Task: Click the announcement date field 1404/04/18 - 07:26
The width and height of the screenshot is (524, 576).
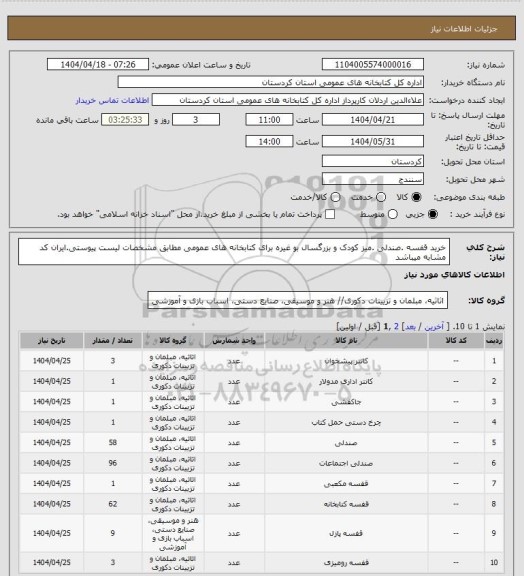Action: [98, 65]
